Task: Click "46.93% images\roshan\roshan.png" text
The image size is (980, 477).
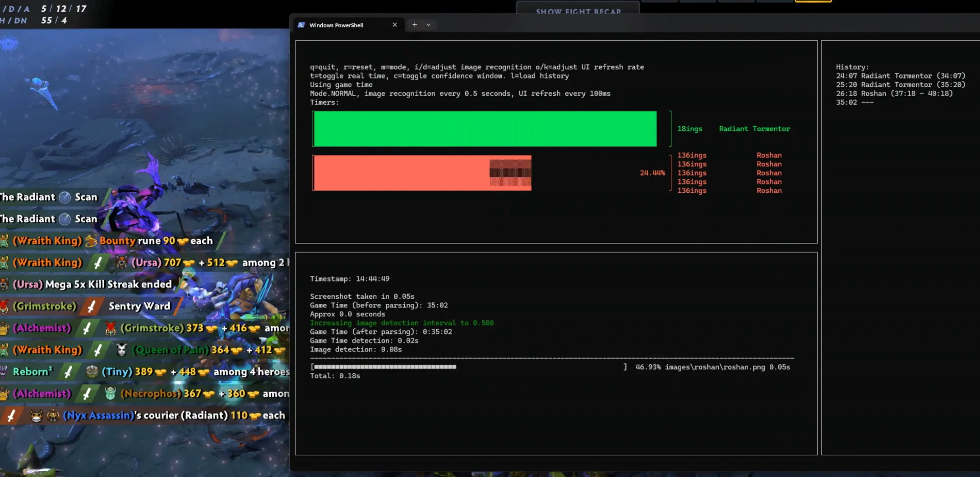Action: tap(700, 367)
